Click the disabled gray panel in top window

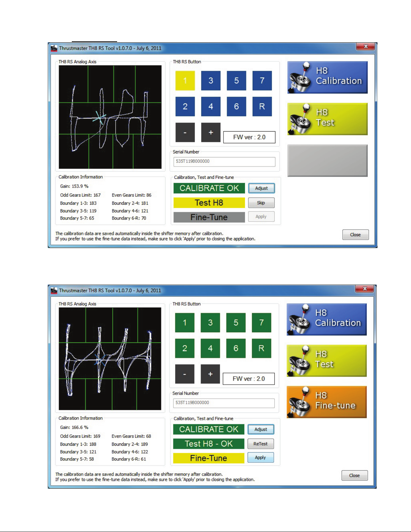click(x=327, y=160)
